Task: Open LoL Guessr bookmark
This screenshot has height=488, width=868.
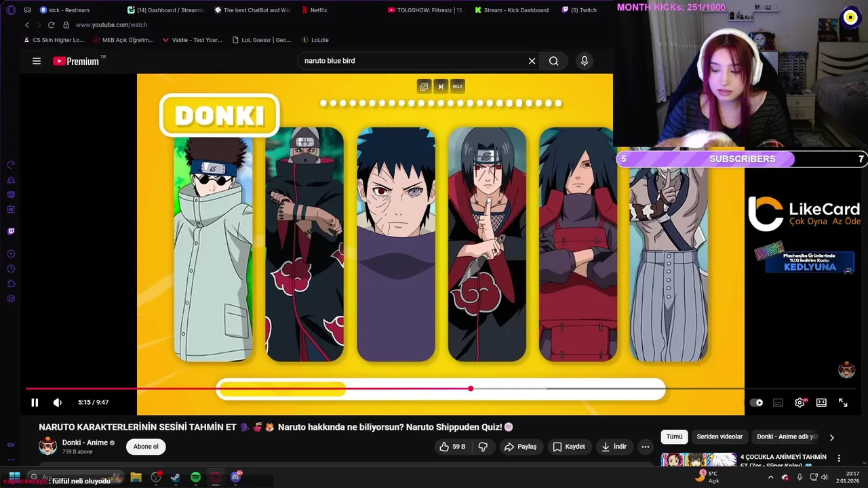Action: point(261,40)
